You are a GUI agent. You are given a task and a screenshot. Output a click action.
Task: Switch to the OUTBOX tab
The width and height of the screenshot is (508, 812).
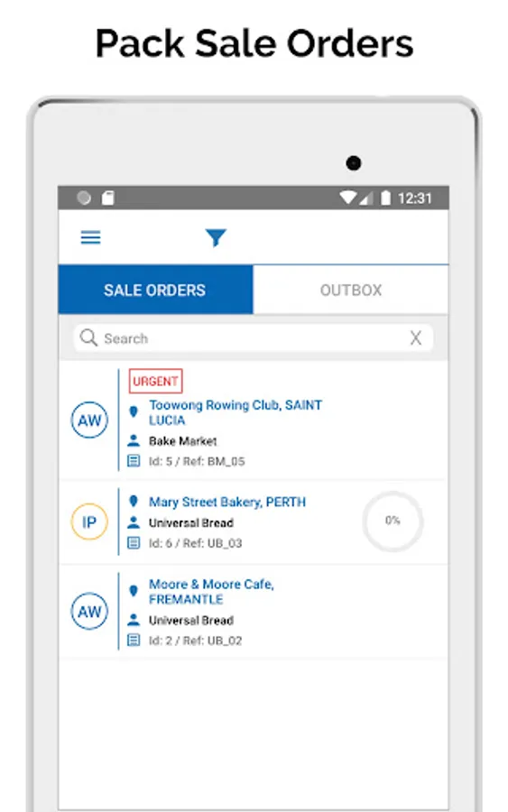[x=351, y=290]
